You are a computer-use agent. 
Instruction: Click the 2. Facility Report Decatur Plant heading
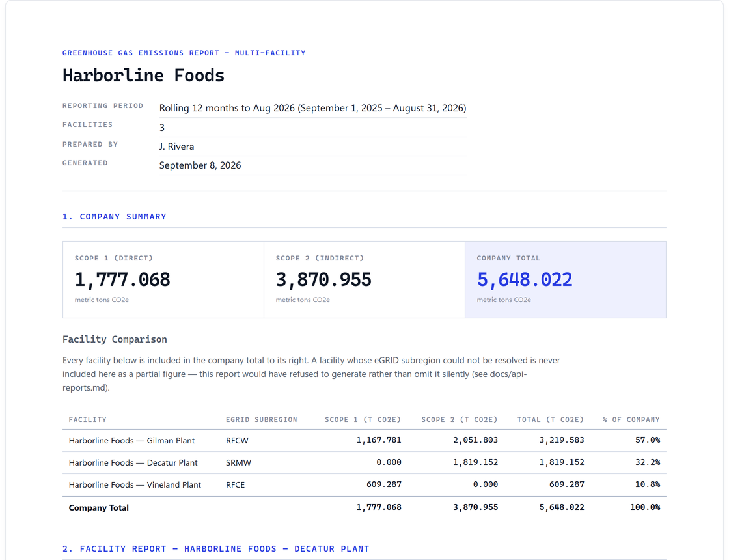point(215,549)
